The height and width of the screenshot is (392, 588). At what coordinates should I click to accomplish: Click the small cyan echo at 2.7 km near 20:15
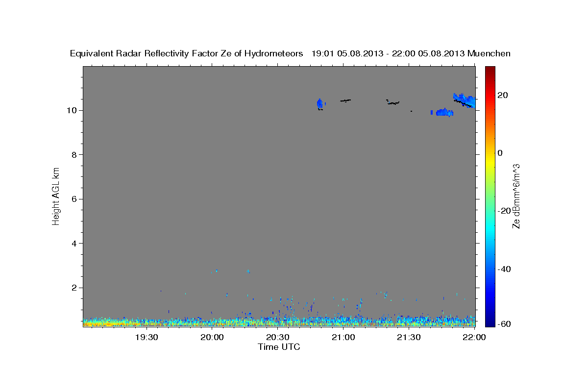coord(248,271)
